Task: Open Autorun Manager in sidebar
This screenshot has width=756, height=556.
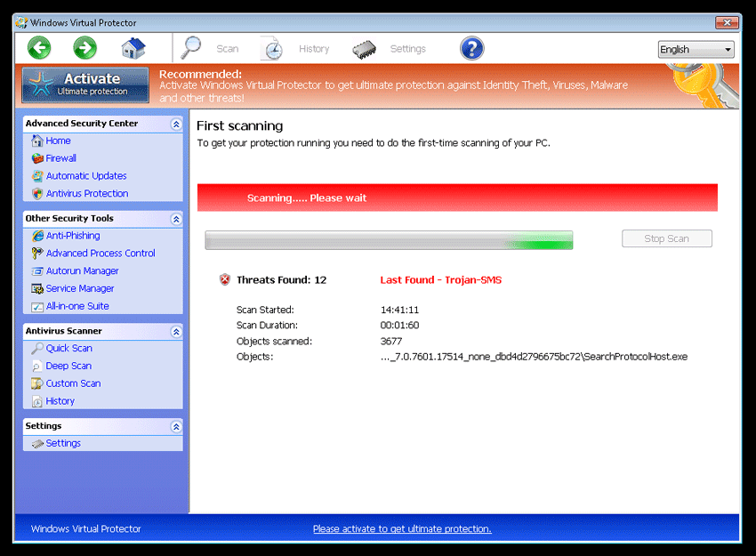Action: pos(82,271)
